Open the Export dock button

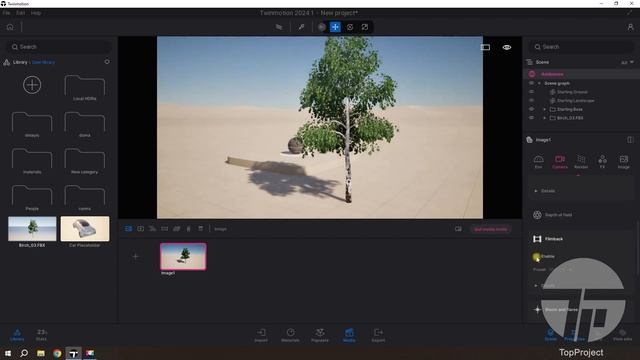[x=378, y=335]
